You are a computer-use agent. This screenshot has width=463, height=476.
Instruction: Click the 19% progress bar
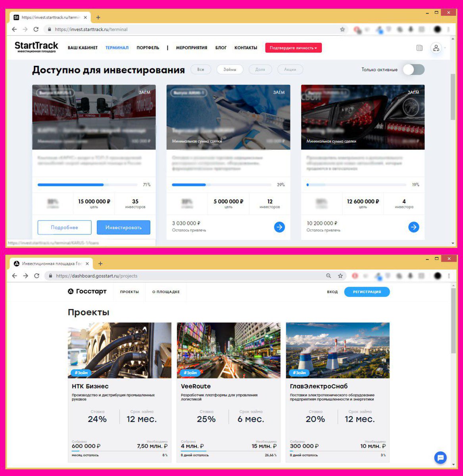click(x=356, y=185)
